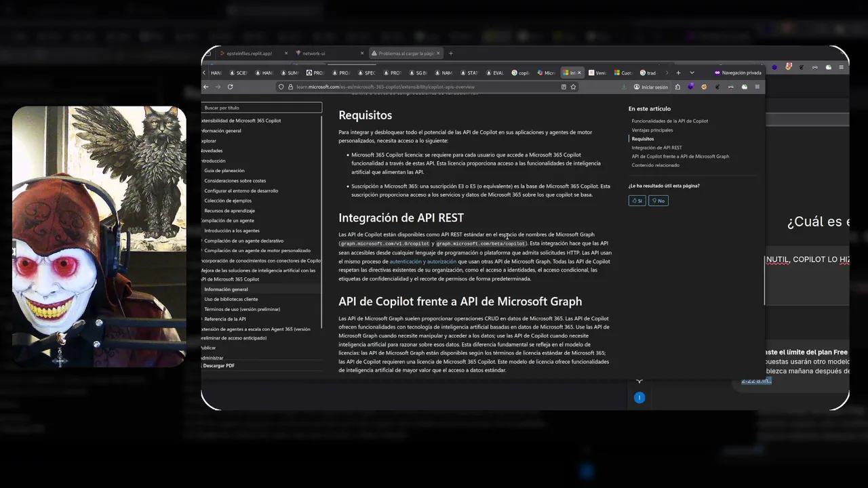
Task: Click the Navegación privada mask icon
Action: click(x=717, y=73)
